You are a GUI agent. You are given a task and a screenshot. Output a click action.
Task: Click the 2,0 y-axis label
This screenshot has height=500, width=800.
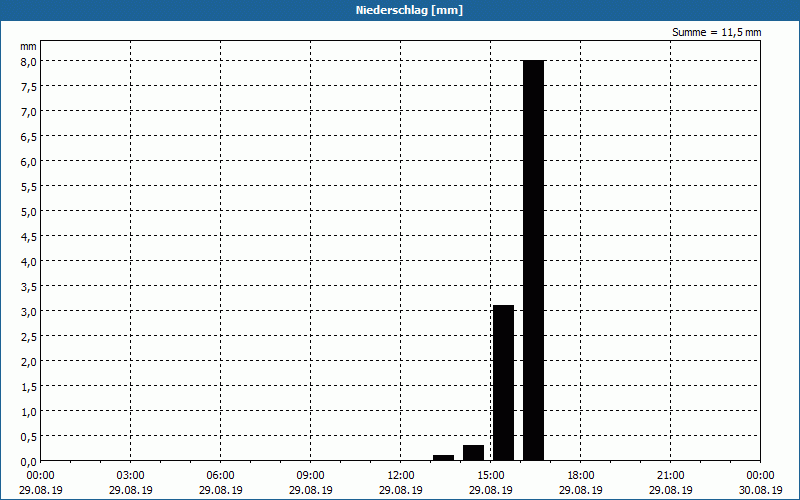click(29, 361)
